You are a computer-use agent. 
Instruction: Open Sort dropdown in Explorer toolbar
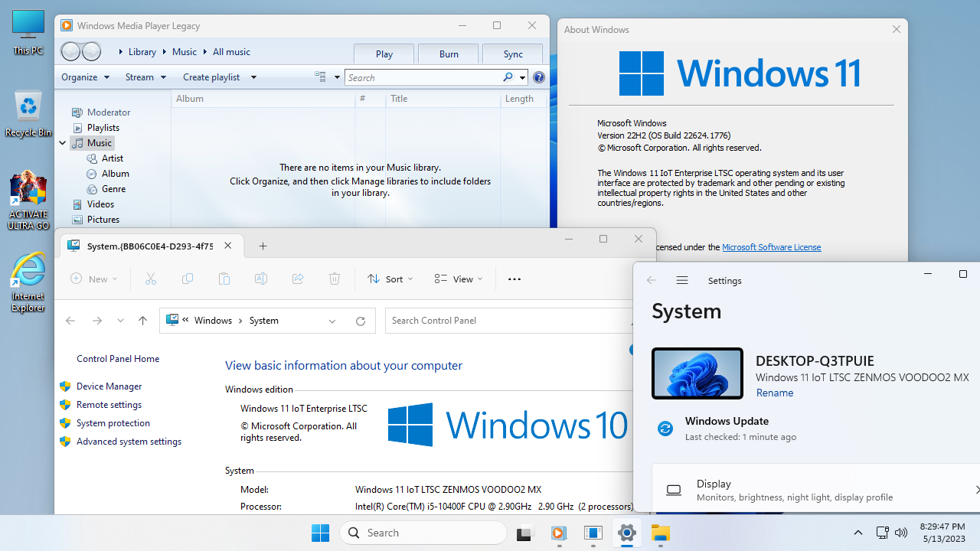[390, 279]
